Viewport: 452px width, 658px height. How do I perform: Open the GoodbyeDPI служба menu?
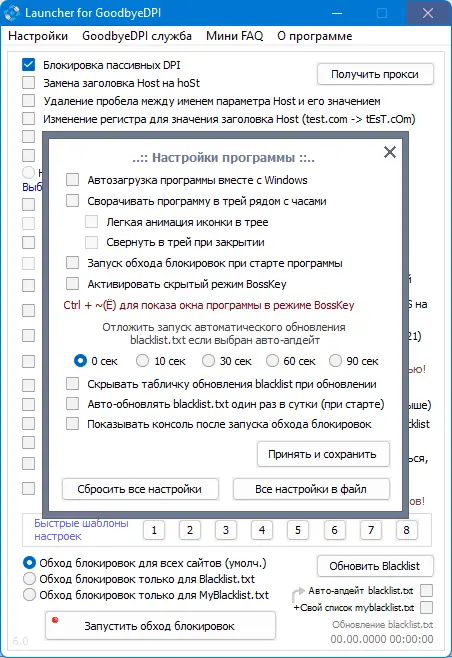click(x=137, y=36)
